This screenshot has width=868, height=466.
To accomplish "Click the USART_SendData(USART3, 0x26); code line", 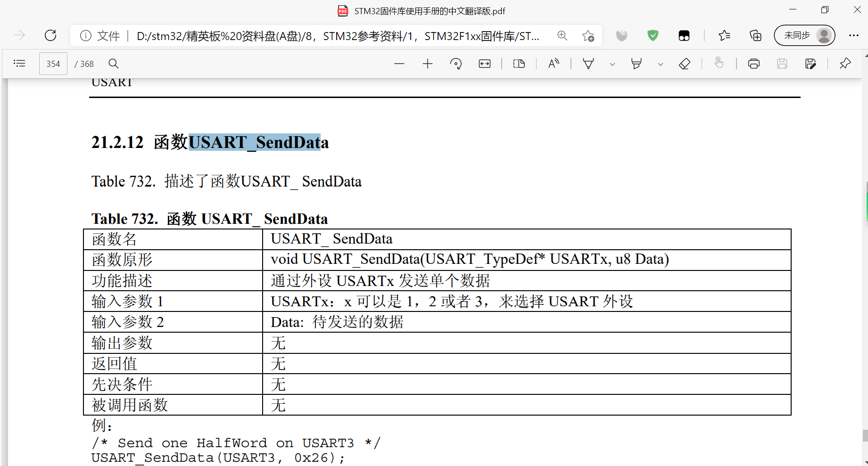I will [x=218, y=458].
